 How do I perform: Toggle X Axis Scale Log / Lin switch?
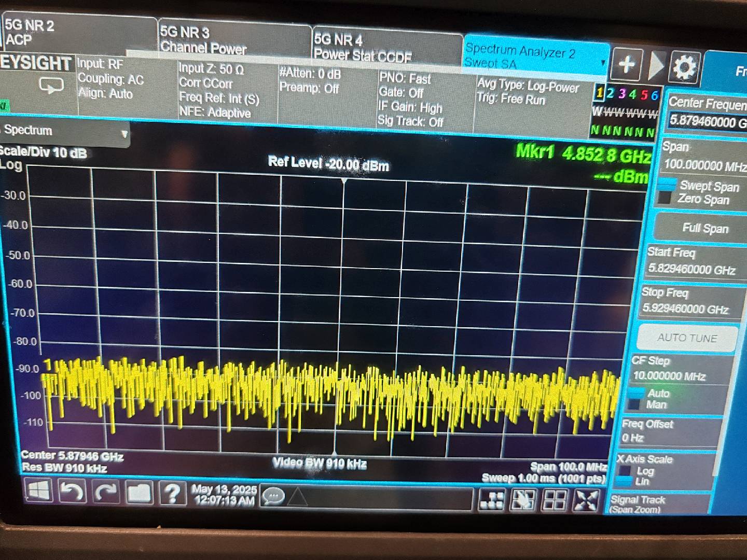click(624, 475)
